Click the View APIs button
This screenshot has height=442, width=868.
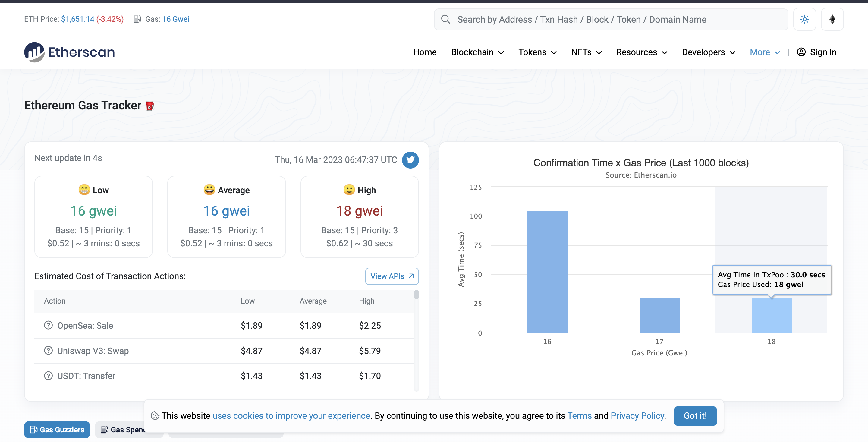coord(392,276)
